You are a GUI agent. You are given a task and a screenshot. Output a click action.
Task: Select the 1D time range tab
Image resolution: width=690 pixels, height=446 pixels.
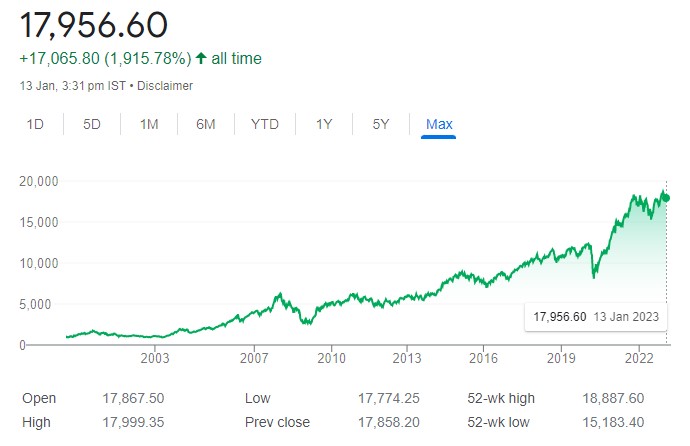point(35,124)
